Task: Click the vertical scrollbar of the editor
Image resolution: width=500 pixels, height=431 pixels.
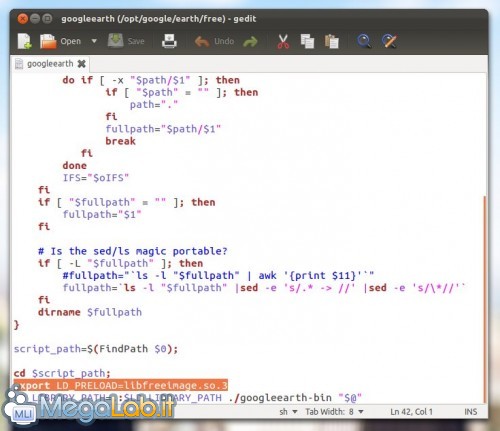Action: point(485,299)
